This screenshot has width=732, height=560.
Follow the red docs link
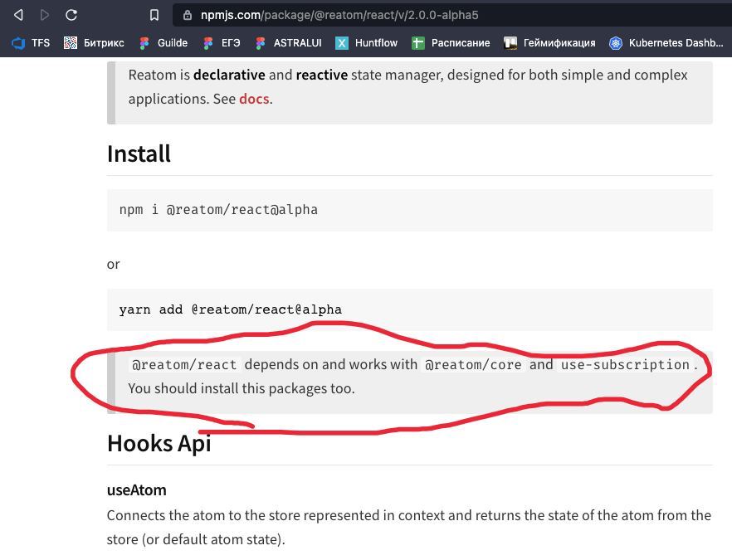tap(254, 99)
